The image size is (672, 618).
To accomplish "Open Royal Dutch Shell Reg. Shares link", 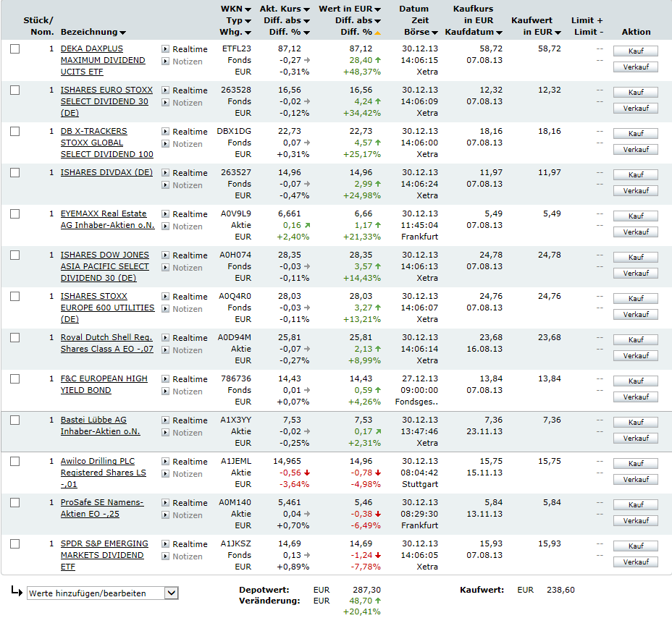I will [x=106, y=343].
